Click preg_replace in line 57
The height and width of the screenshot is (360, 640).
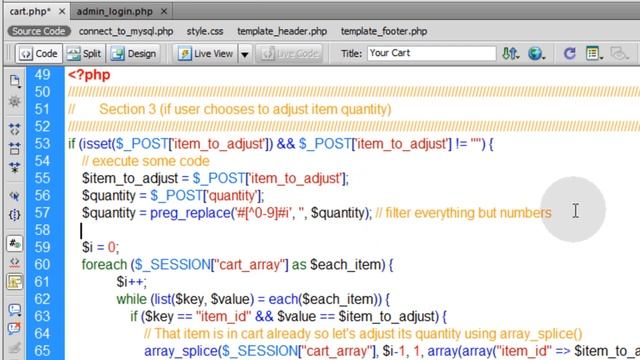[190, 213]
